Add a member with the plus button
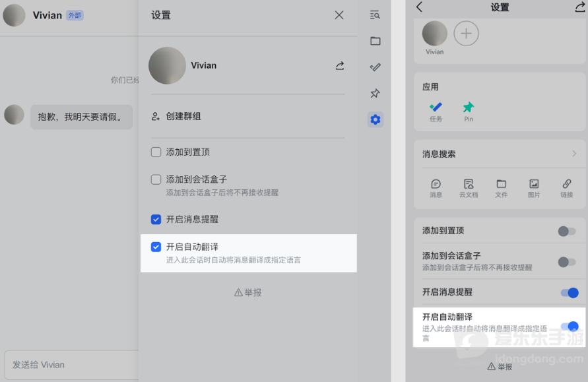The height and width of the screenshot is (382, 588). click(x=466, y=34)
